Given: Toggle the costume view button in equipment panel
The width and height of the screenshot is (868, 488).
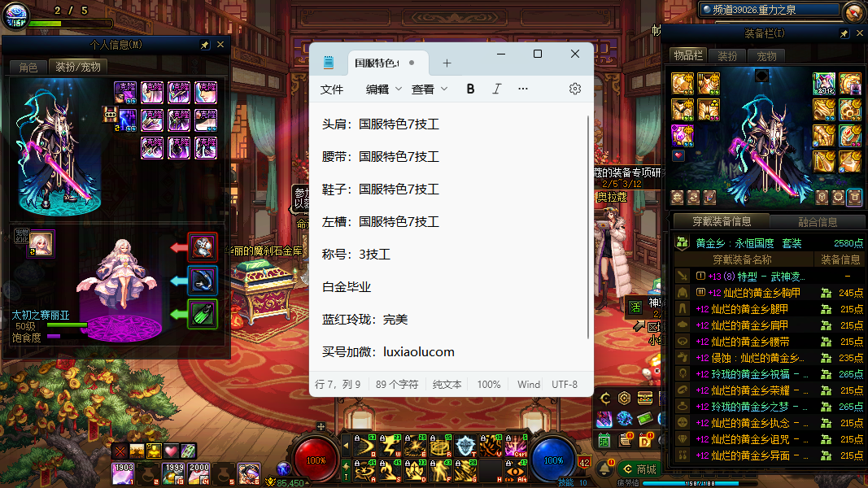Looking at the screenshot, I should pos(854,197).
